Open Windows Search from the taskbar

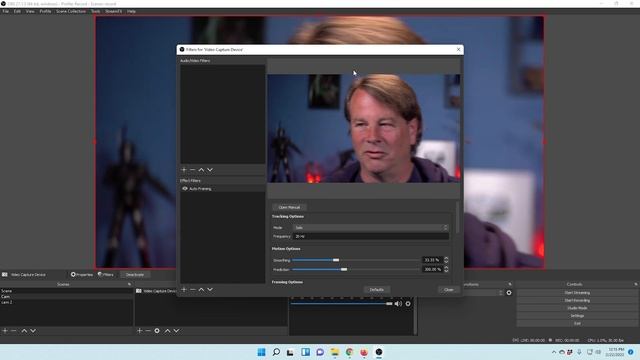(x=276, y=352)
